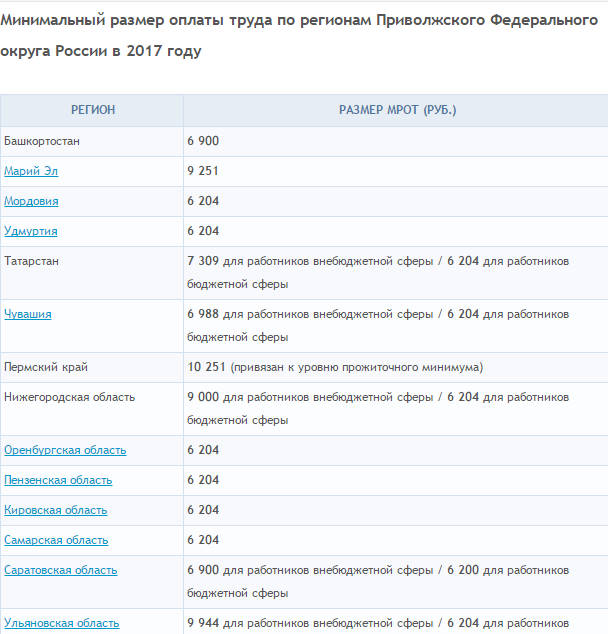Click the Ульяновская область link

pos(62,623)
